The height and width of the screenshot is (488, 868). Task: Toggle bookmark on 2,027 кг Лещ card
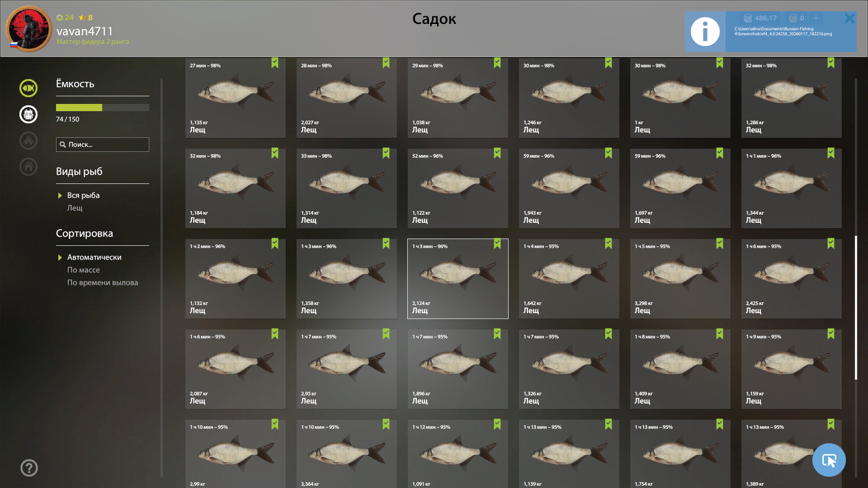(386, 63)
